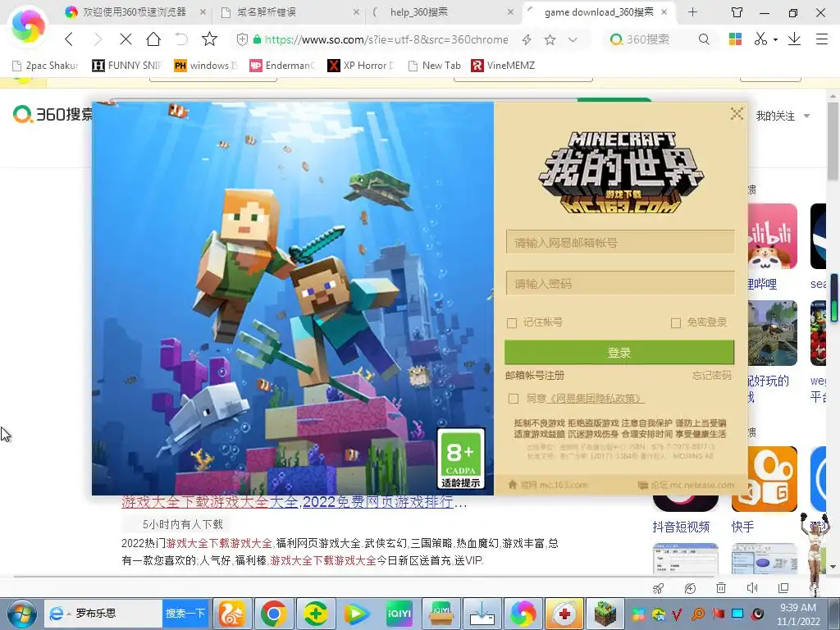
Task: Open the 游戏大全下载 search result title
Action: click(294, 502)
